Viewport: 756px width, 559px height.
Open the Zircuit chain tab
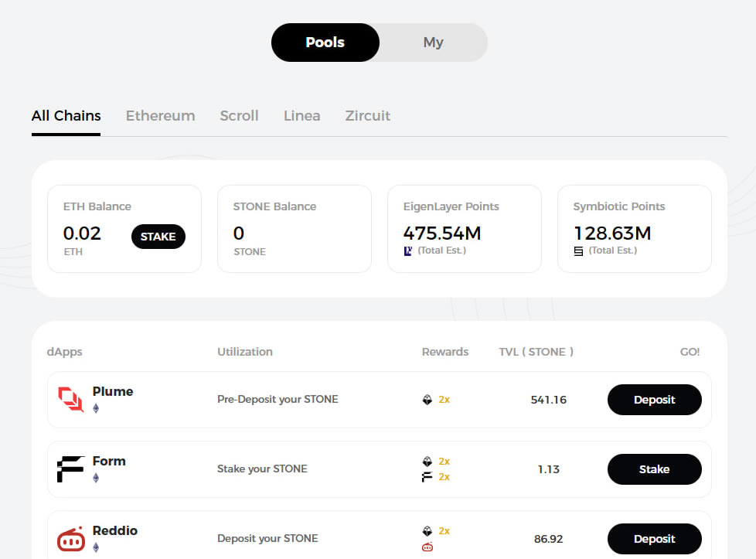pos(367,116)
